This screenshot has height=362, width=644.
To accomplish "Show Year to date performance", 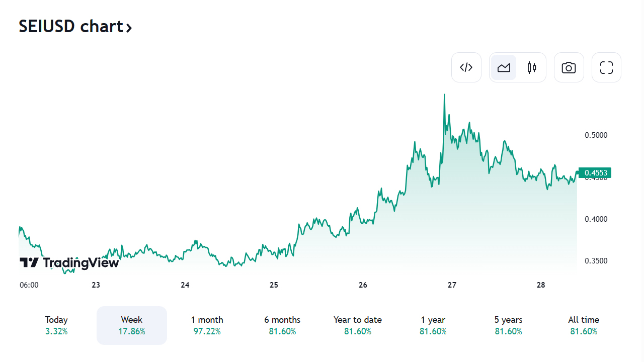I will (357, 325).
